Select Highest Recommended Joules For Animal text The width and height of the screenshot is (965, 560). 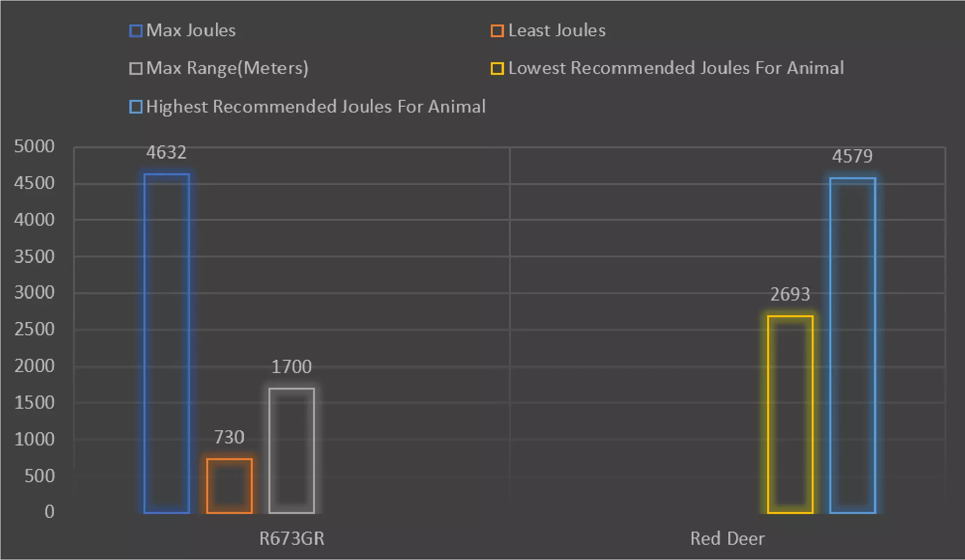[x=316, y=107]
